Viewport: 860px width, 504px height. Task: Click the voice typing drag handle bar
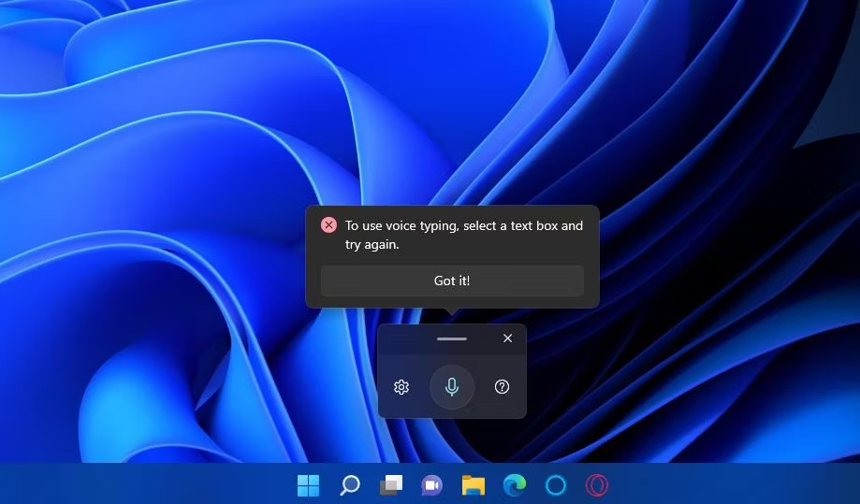452,339
